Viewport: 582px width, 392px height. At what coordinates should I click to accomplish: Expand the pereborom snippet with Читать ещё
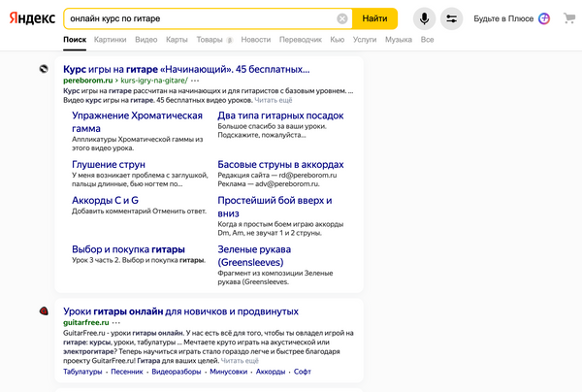pyautogui.click(x=274, y=100)
